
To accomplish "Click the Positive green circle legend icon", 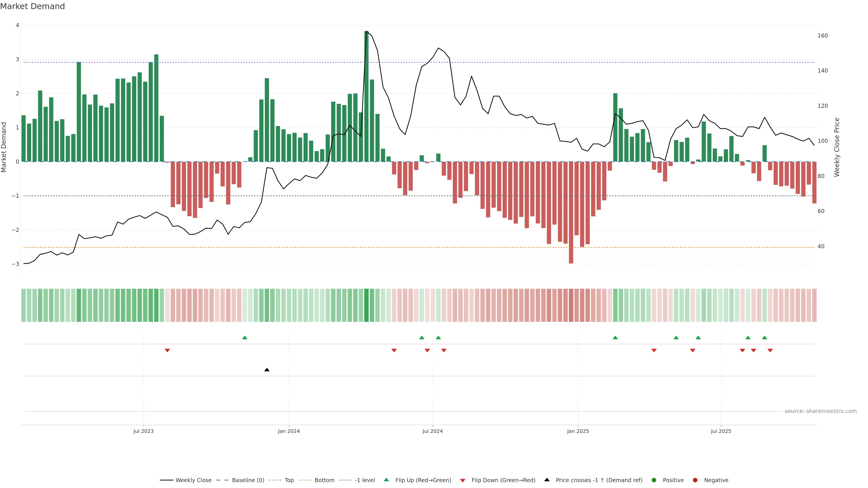I will 654,480.
